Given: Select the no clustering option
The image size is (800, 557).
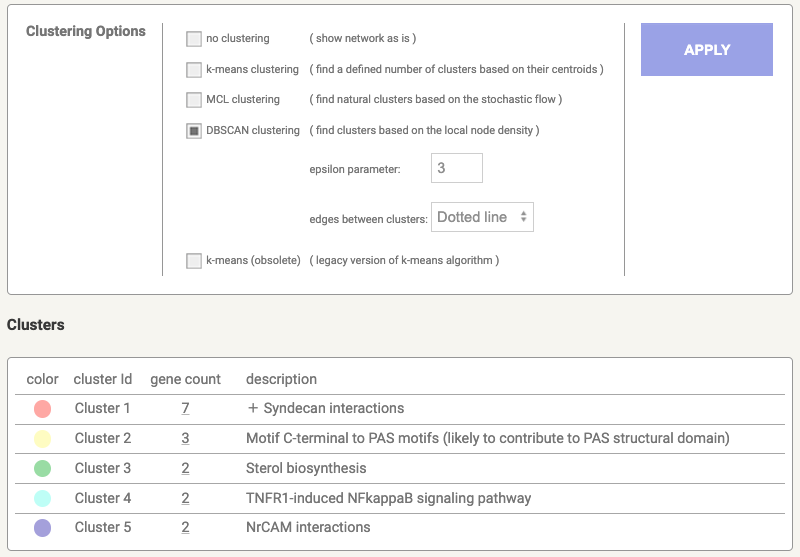Looking at the screenshot, I should point(194,39).
